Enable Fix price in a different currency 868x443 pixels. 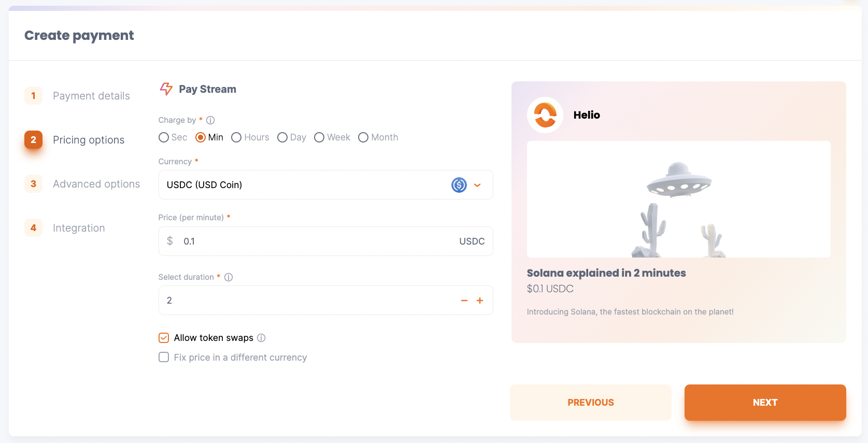164,358
